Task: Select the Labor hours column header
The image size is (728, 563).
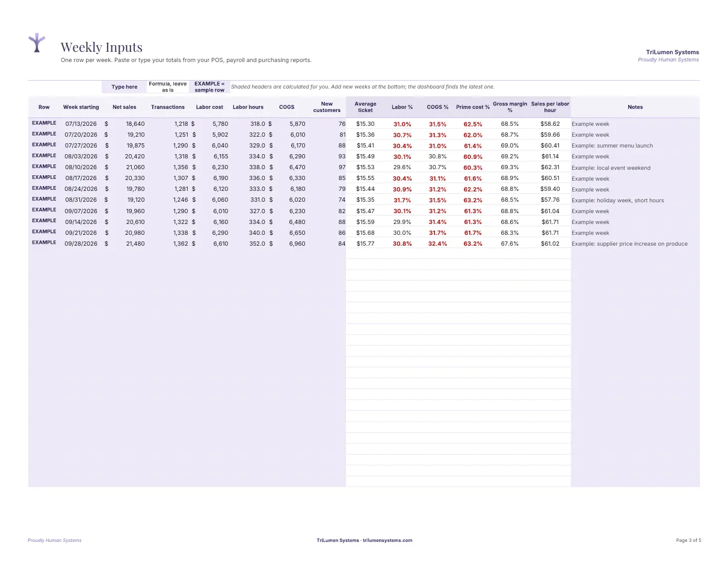Action: pyautogui.click(x=248, y=107)
